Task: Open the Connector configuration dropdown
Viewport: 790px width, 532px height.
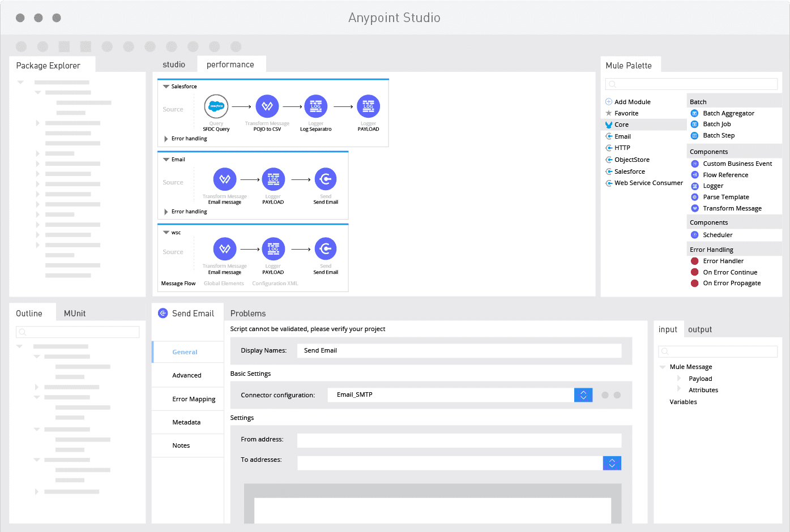Action: [583, 395]
